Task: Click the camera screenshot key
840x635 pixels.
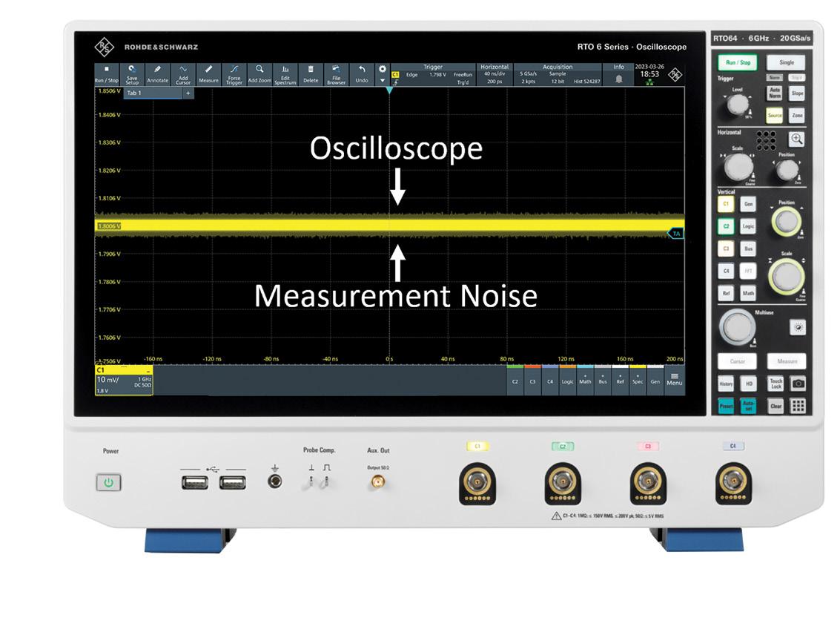Action: [798, 384]
